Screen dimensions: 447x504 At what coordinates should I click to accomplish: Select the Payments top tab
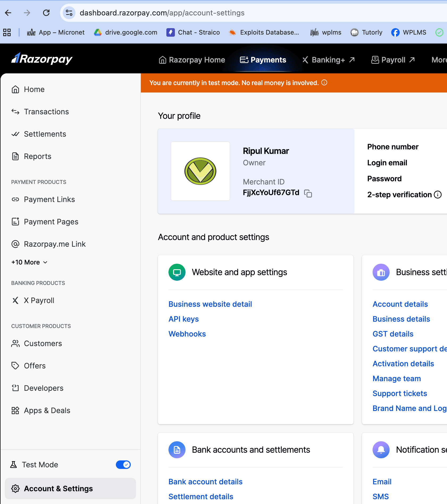click(x=263, y=60)
